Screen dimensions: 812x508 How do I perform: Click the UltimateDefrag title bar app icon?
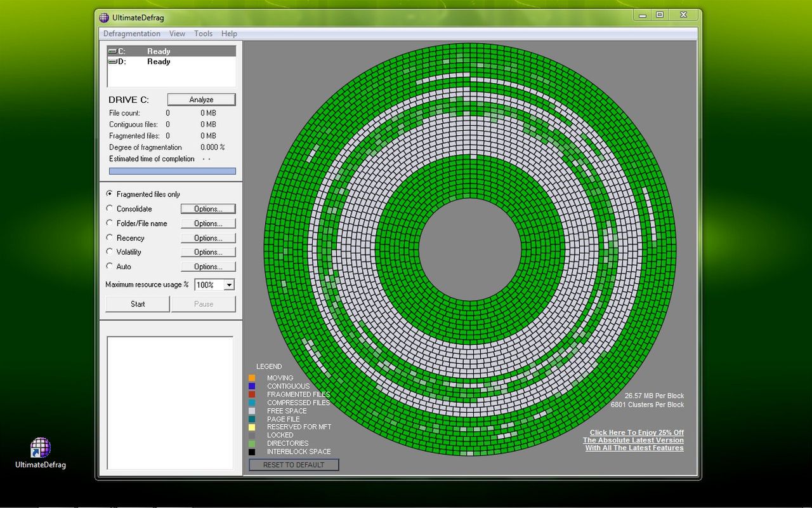tap(105, 18)
